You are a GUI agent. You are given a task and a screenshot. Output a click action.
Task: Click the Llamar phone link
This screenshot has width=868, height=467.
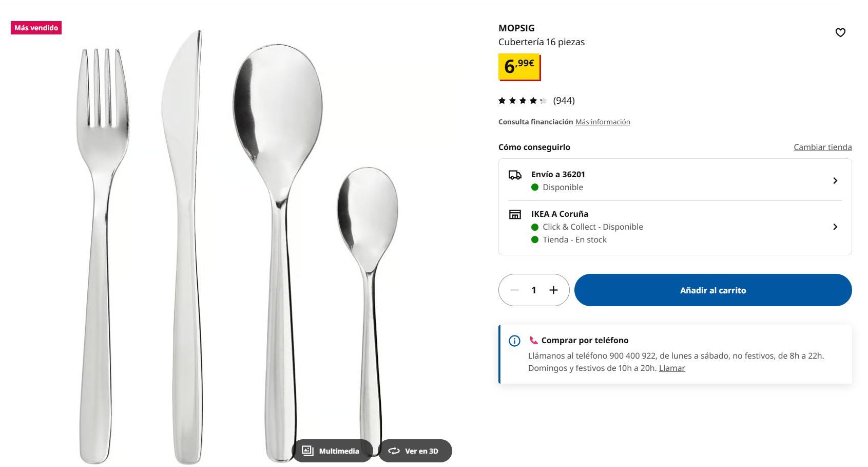click(x=672, y=368)
